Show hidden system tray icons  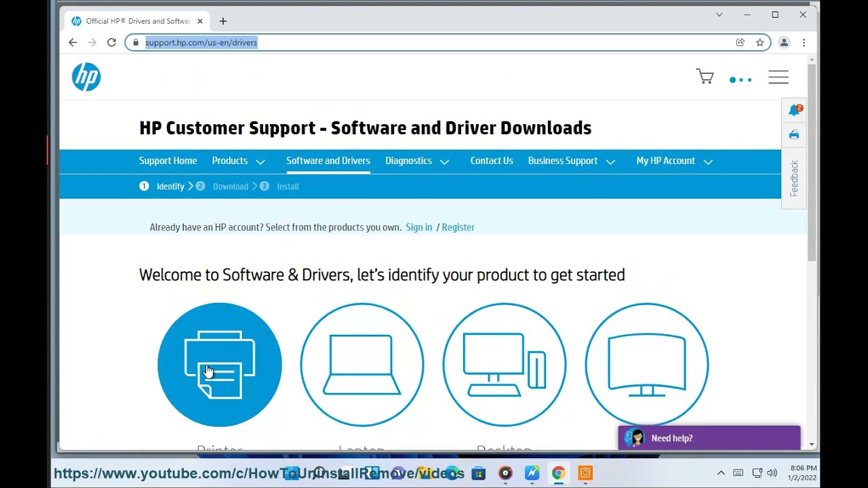[721, 473]
